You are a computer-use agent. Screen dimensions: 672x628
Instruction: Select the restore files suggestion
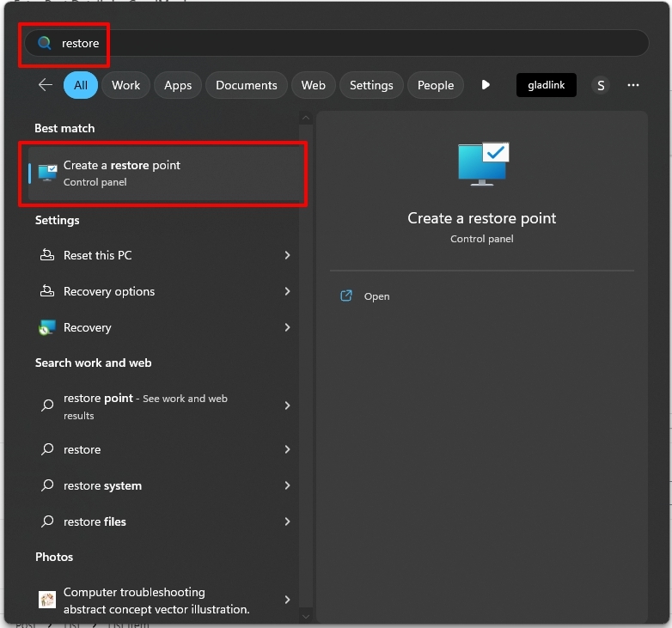164,521
